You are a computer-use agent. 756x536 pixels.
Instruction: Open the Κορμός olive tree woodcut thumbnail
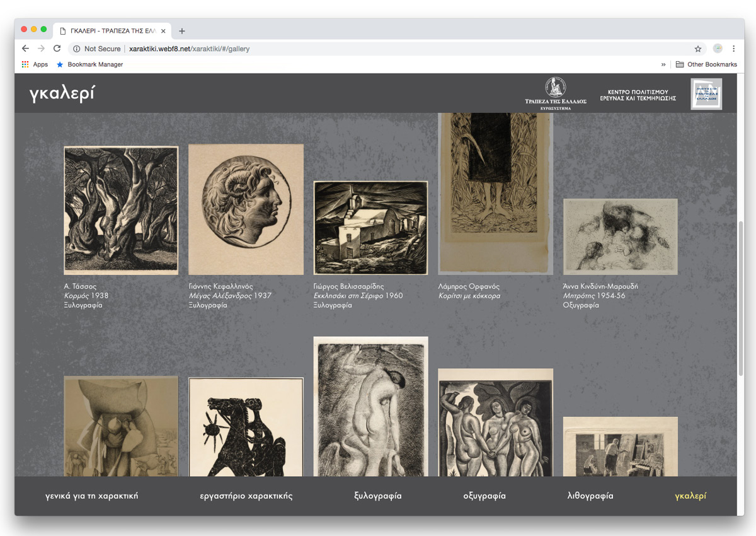coord(121,211)
